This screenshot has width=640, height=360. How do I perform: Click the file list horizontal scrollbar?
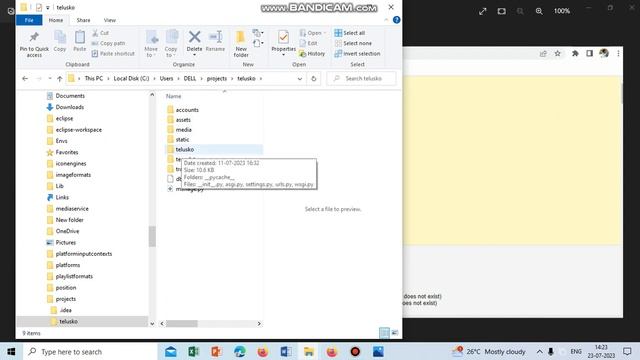[182, 324]
